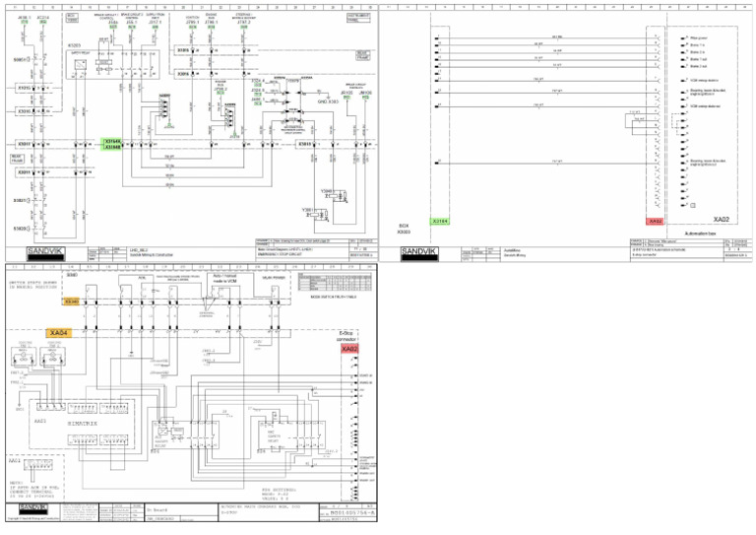Viewport: 756px width, 535px height.
Task: Select the 'Auto / manual mode to VCM' note
Action: pos(224,279)
